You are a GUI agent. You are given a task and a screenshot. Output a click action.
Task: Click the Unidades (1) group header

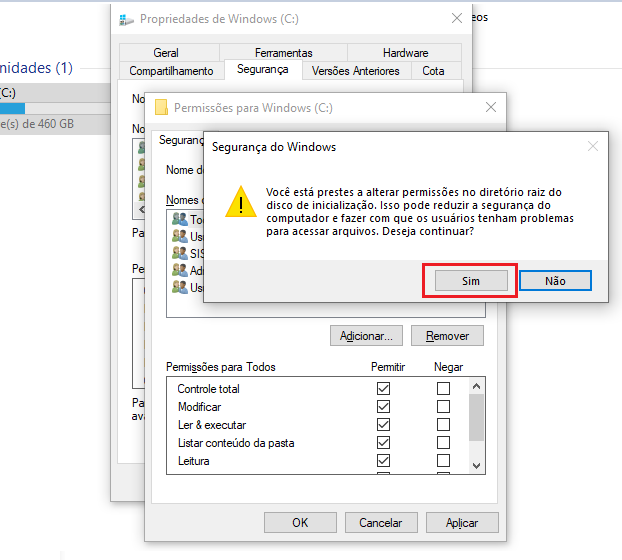[x=36, y=68]
